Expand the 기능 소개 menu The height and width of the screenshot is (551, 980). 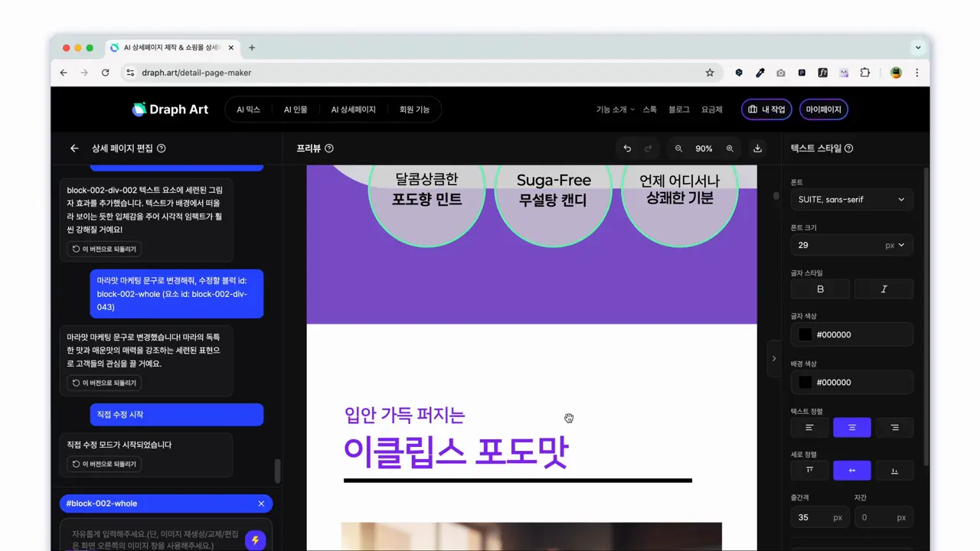pyautogui.click(x=615, y=109)
